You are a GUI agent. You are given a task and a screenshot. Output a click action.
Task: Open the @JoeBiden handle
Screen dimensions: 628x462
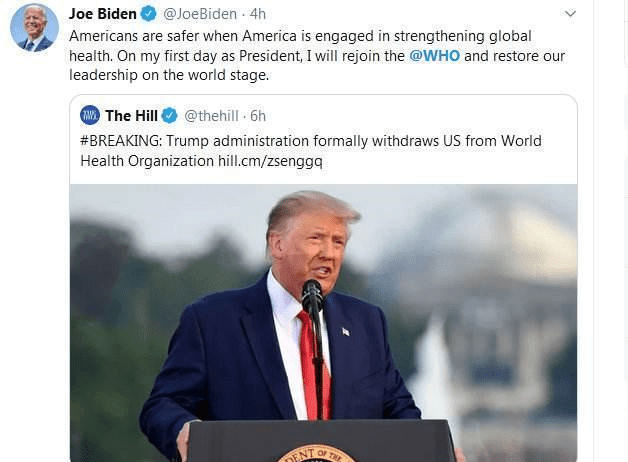pyautogui.click(x=200, y=14)
